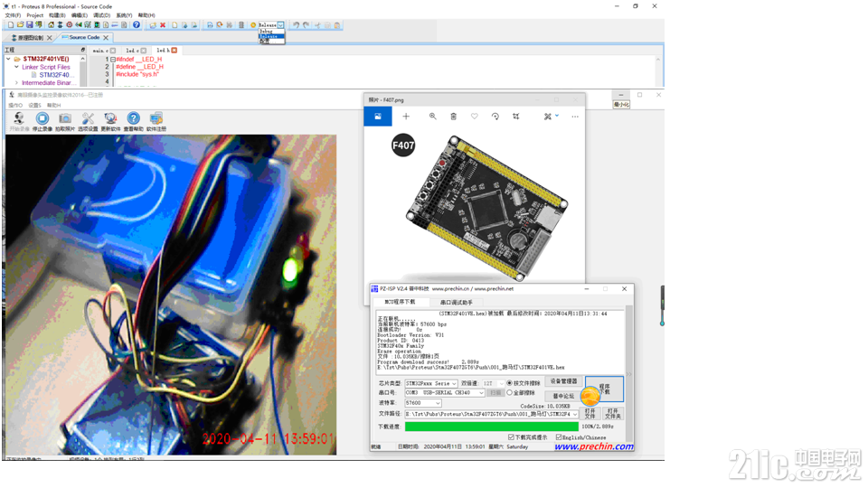Click the PZ-ISP log output text area
Viewport: 868px width, 488px height.
[501, 341]
